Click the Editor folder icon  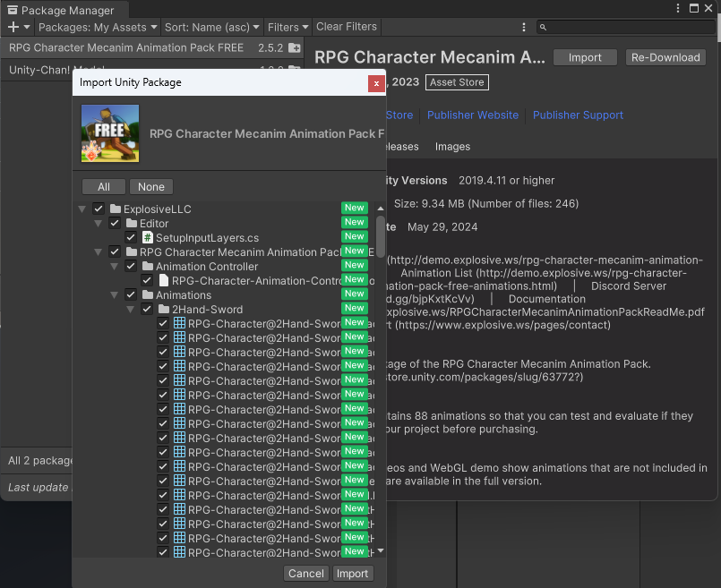tap(132, 223)
